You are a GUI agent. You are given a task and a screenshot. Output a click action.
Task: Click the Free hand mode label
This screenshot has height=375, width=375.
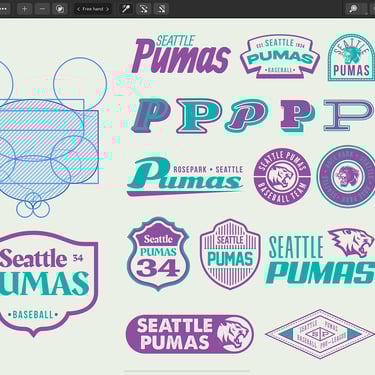click(93, 9)
